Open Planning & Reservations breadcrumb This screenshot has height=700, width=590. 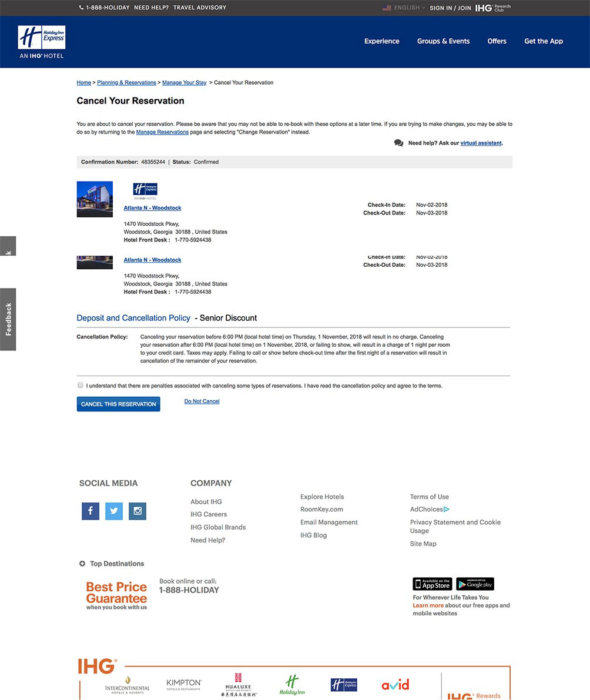point(126,83)
